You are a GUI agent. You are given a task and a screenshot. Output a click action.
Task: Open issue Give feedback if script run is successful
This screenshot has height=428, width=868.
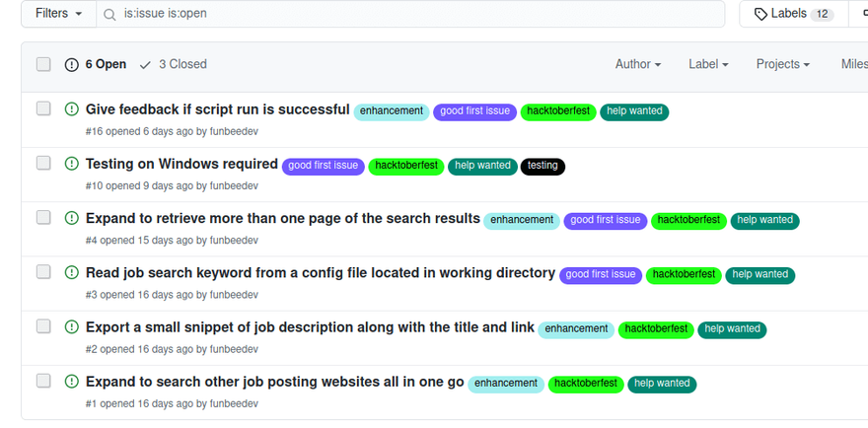point(217,109)
